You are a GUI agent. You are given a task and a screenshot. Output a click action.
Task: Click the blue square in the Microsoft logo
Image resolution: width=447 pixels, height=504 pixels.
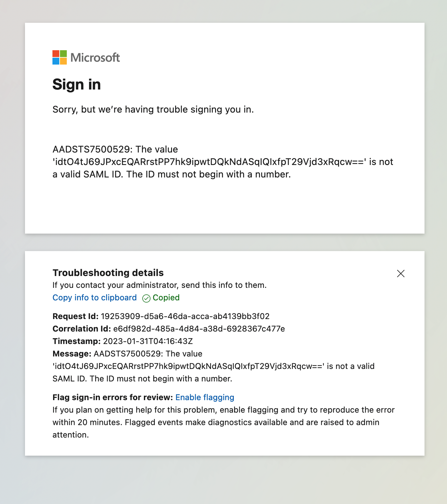(56, 61)
